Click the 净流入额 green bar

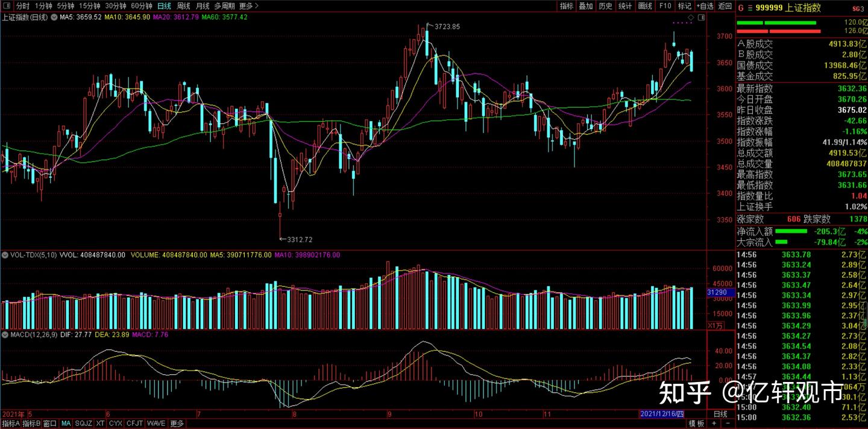coord(791,231)
